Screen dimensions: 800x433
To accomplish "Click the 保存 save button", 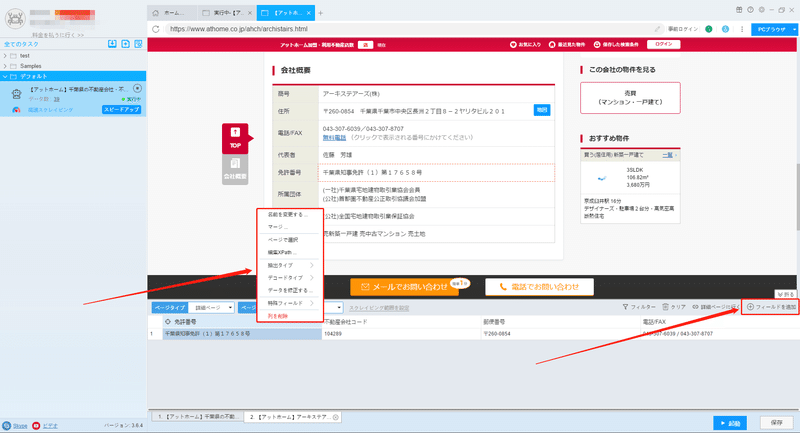I will pyautogui.click(x=777, y=423).
